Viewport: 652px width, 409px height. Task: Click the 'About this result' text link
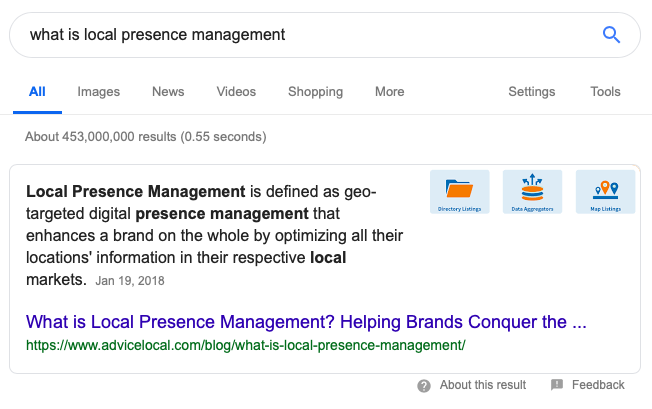click(483, 385)
